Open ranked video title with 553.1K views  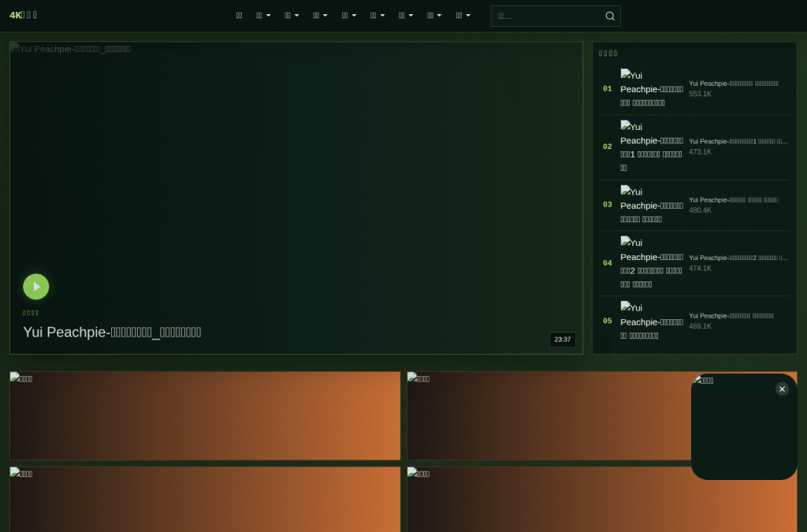coord(734,84)
